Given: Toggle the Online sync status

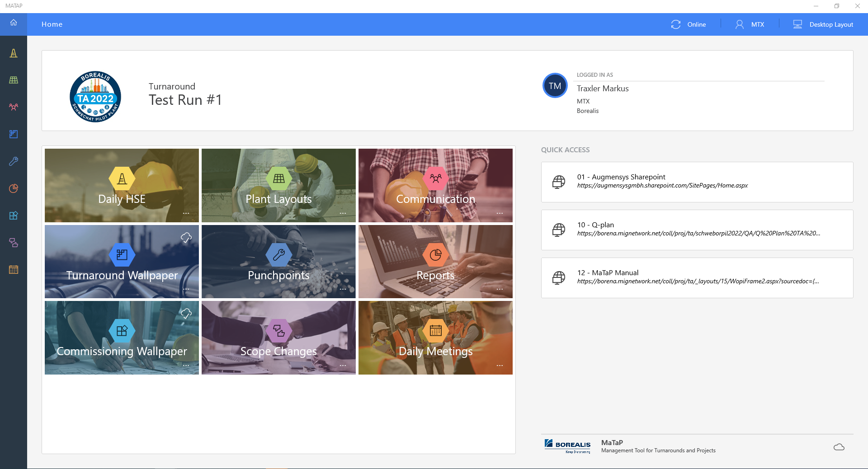Looking at the screenshot, I should (x=688, y=24).
